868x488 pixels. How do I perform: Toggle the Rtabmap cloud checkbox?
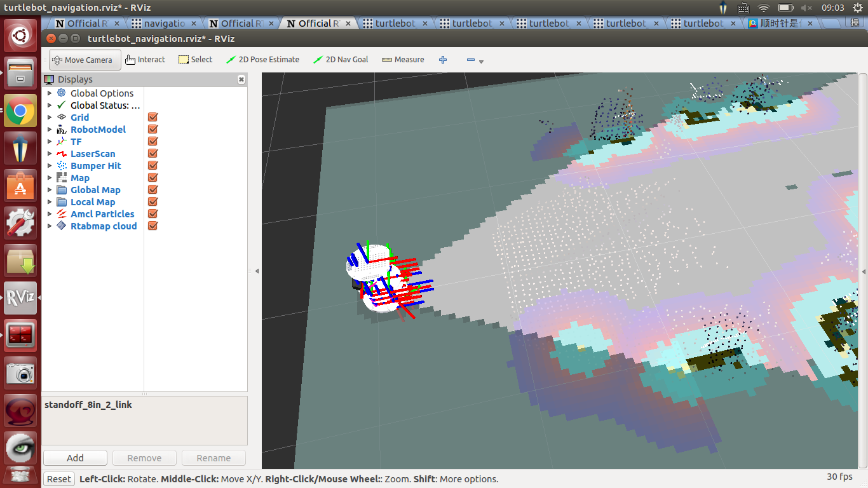[x=153, y=226]
